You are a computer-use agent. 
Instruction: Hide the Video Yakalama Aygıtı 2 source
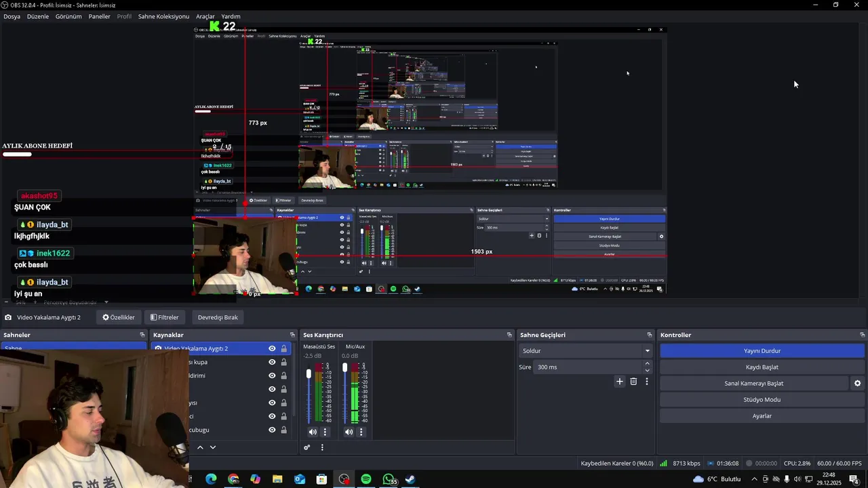(x=272, y=348)
